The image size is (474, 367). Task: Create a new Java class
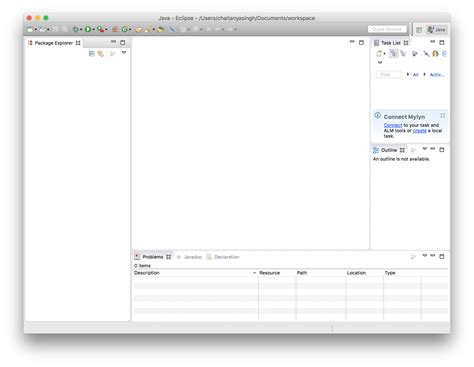[x=125, y=30]
